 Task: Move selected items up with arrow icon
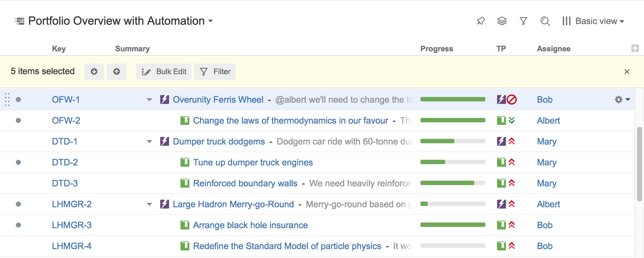coord(117,72)
